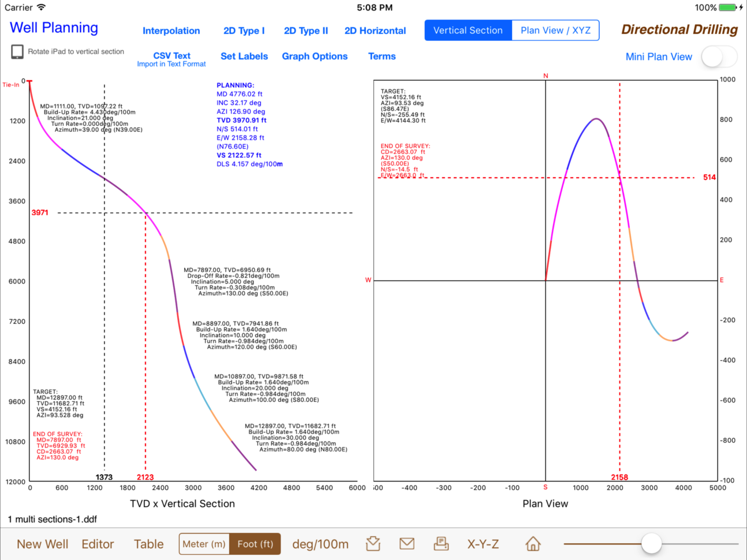Viewport: 747px width, 560px height.
Task: Create a New Well
Action: (x=43, y=543)
